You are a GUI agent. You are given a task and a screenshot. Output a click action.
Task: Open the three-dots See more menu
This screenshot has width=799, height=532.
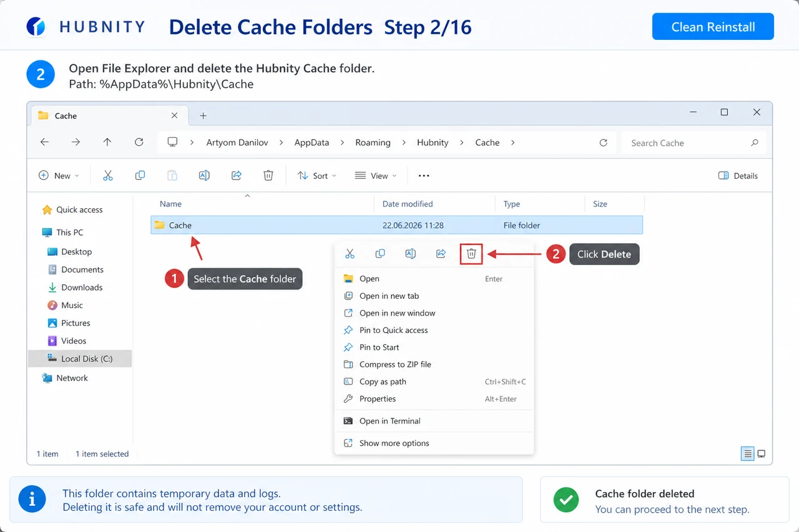point(424,176)
